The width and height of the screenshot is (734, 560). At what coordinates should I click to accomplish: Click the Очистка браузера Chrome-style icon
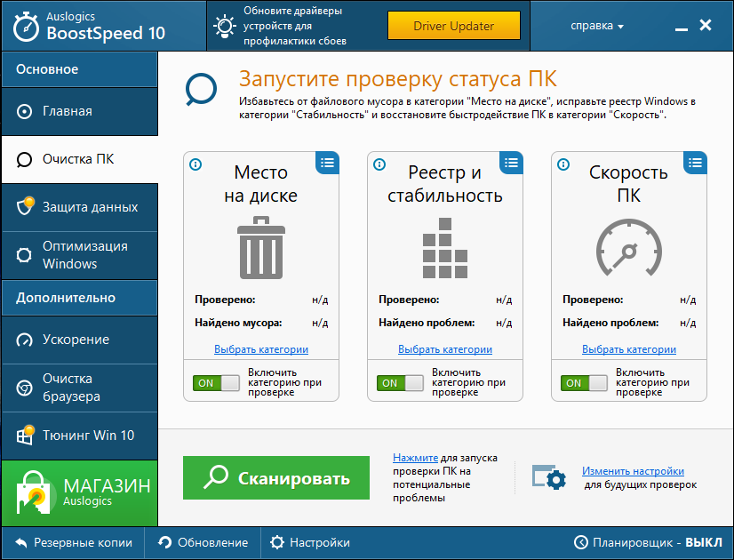[24, 388]
